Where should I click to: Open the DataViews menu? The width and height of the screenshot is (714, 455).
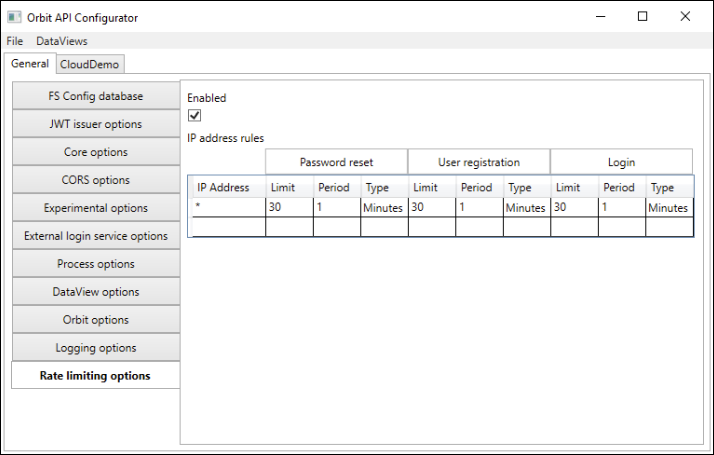[x=61, y=41]
